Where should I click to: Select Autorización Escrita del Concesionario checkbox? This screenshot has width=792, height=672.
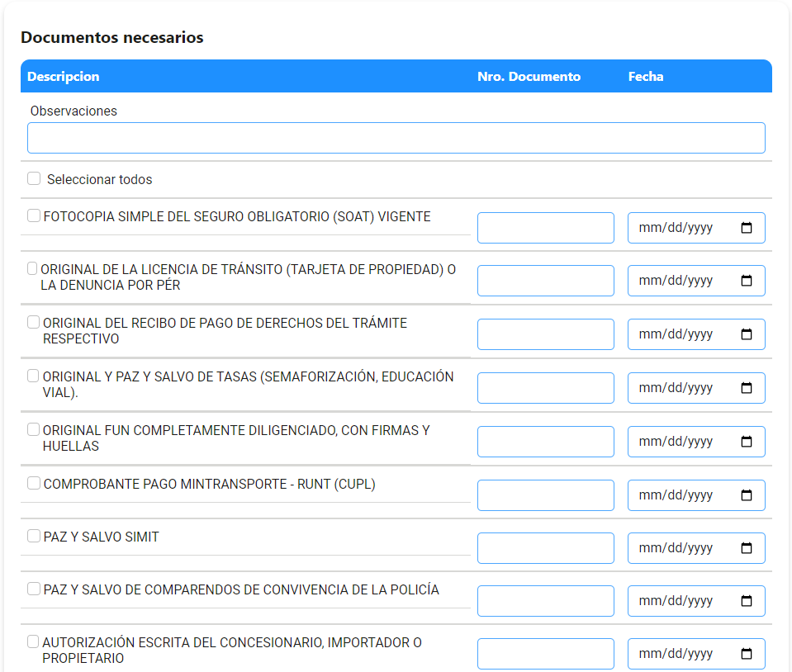[33, 641]
